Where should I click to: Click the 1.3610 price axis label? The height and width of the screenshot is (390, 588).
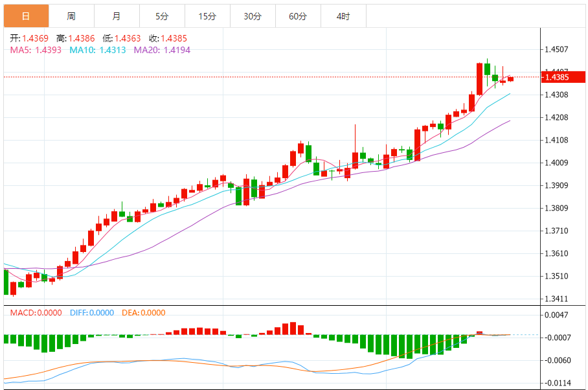pyautogui.click(x=556, y=253)
